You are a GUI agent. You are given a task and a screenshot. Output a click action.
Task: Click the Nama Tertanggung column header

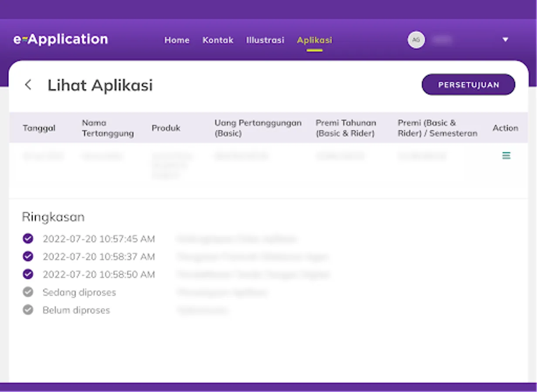pyautogui.click(x=108, y=128)
